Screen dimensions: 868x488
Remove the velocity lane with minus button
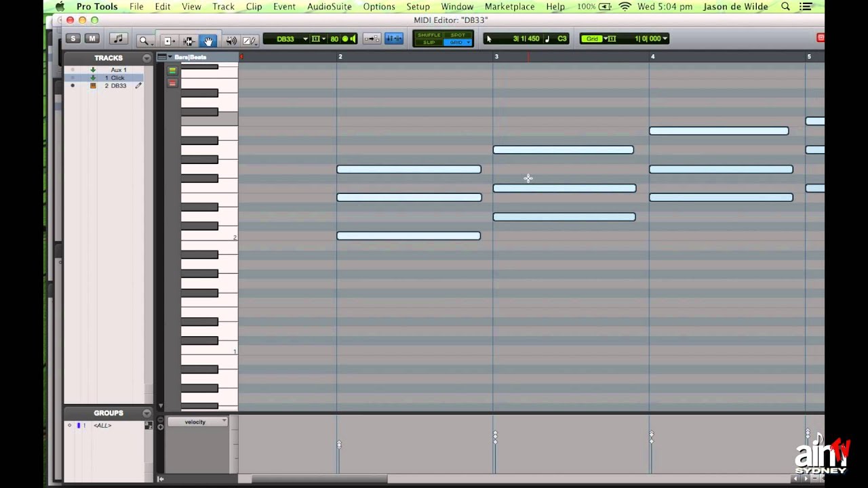(161, 420)
